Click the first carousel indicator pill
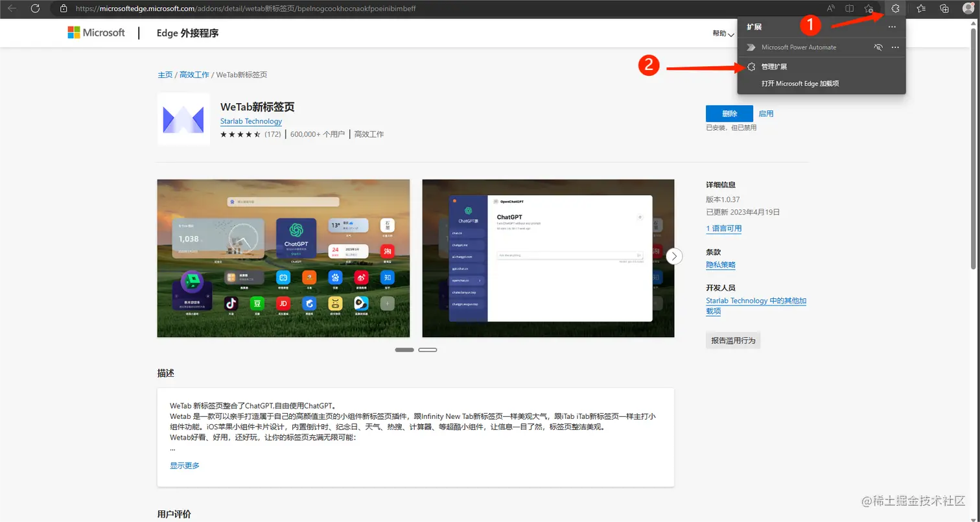 pyautogui.click(x=404, y=350)
